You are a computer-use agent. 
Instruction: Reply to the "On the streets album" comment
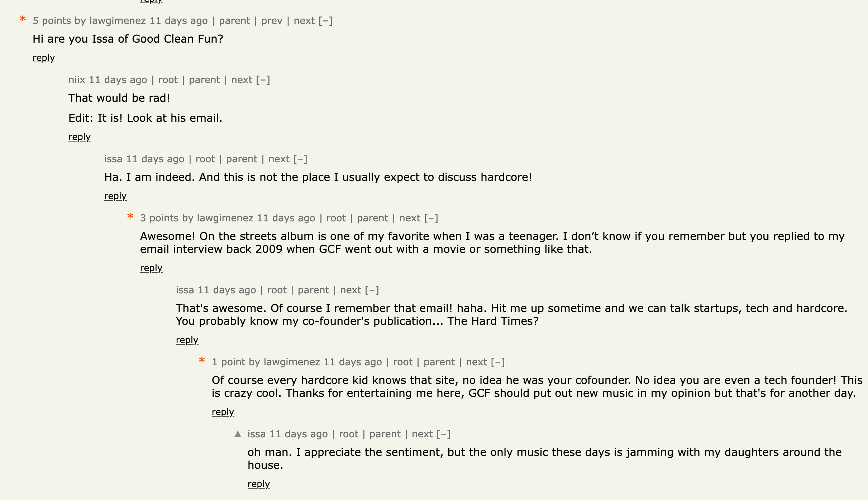[151, 268]
